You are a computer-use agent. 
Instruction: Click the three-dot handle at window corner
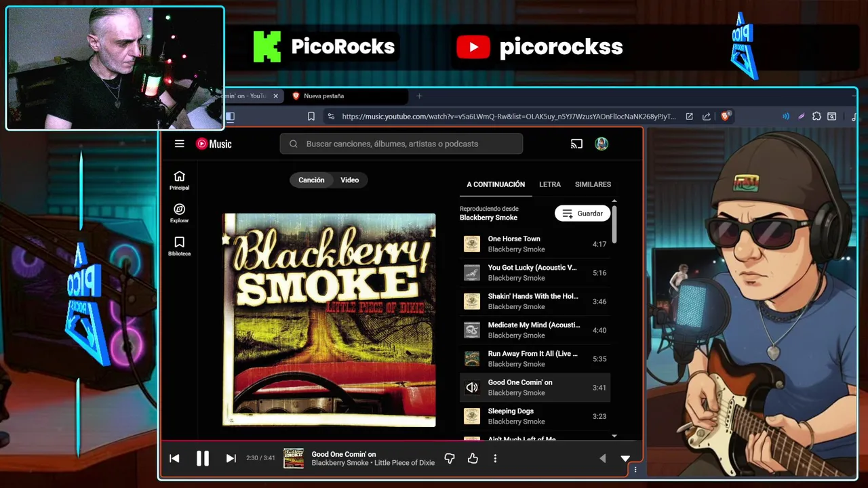pyautogui.click(x=635, y=469)
